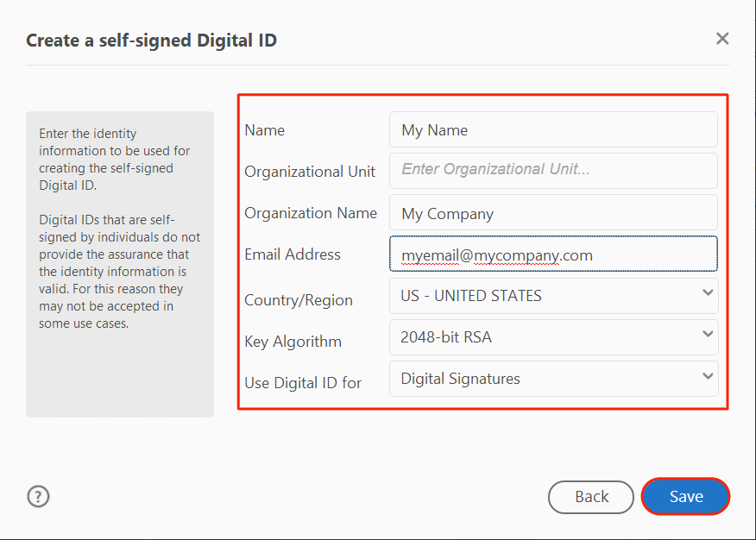Viewport: 756px width, 540px height.
Task: Open help via the question mark icon
Action: [39, 496]
